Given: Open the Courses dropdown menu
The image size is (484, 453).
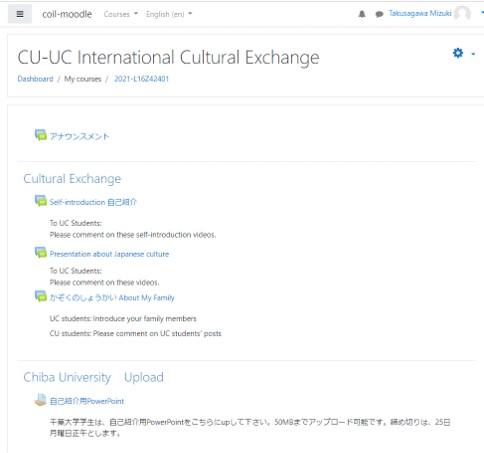Looking at the screenshot, I should 121,14.
